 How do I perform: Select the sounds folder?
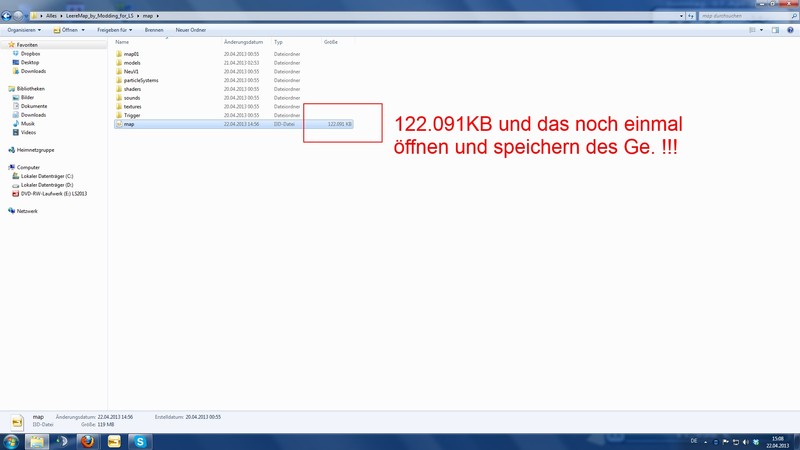tap(132, 97)
